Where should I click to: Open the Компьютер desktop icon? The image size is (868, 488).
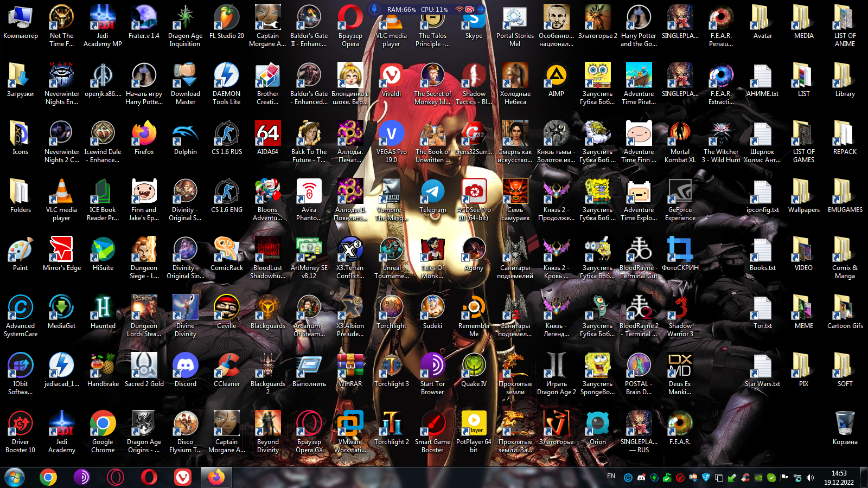[20, 22]
